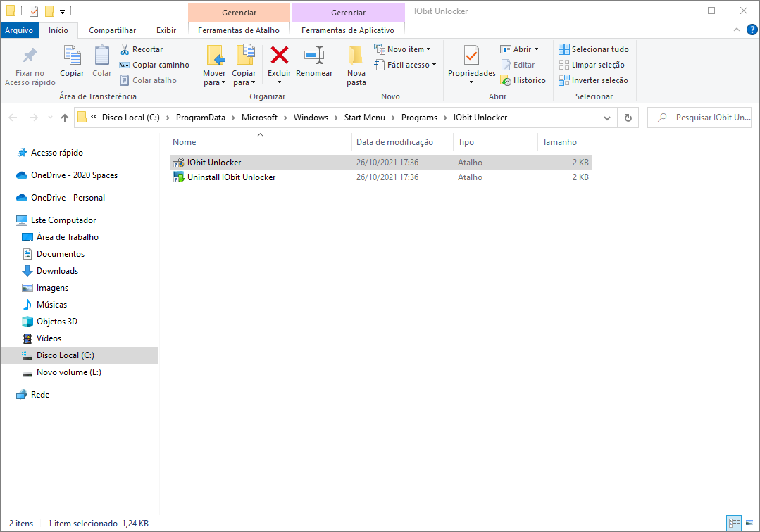
Task: Select the Uninstall IObit Unlocker shortcut
Action: pyautogui.click(x=381, y=177)
